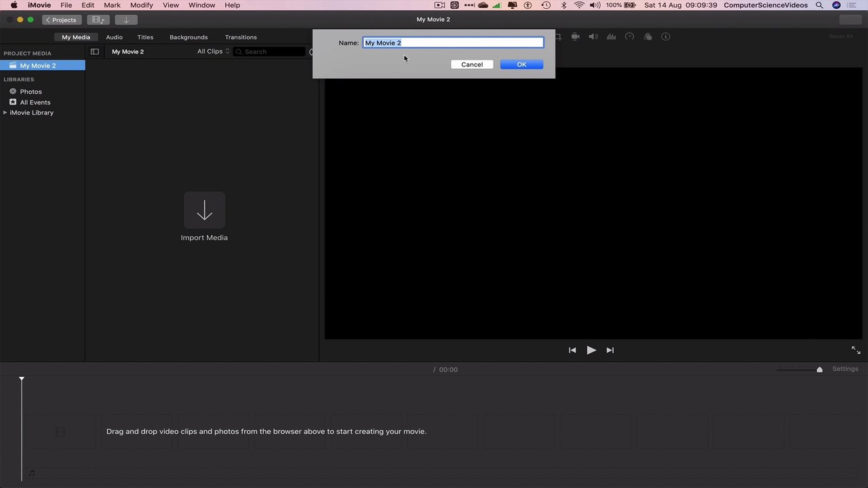Open the Clip Filter and Audio Effects icon
868x488 pixels.
point(648,37)
